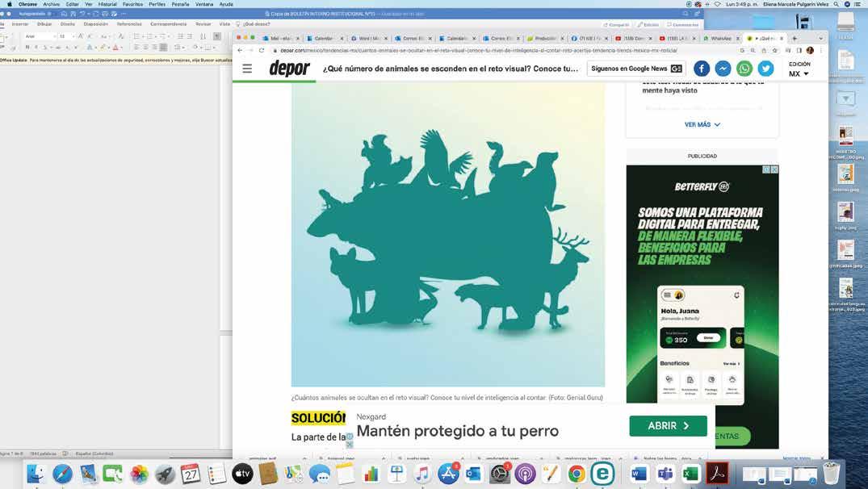Open Favoritos menu in menu bar

[x=132, y=4]
